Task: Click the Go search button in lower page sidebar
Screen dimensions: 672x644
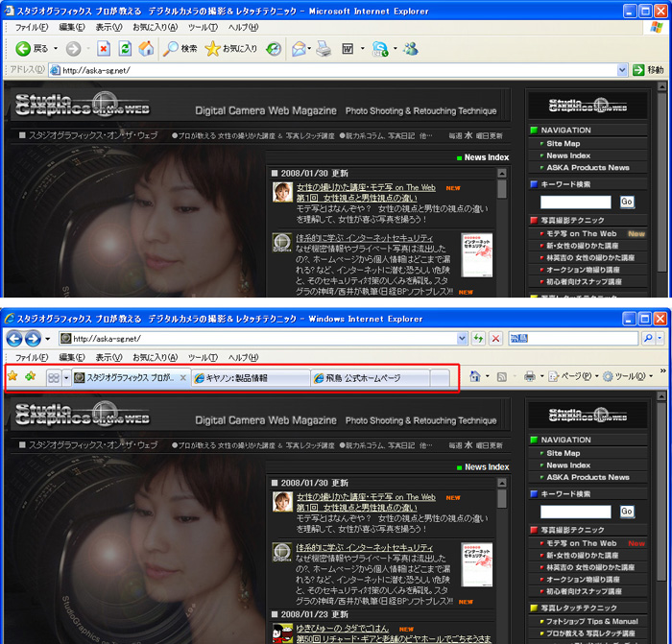Action: pos(627,512)
